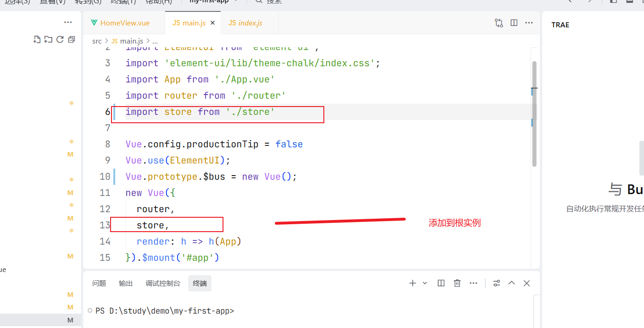Screen dimensions: 644x328
Task: Toggle the panel closed with the X icon
Action: (526, 283)
